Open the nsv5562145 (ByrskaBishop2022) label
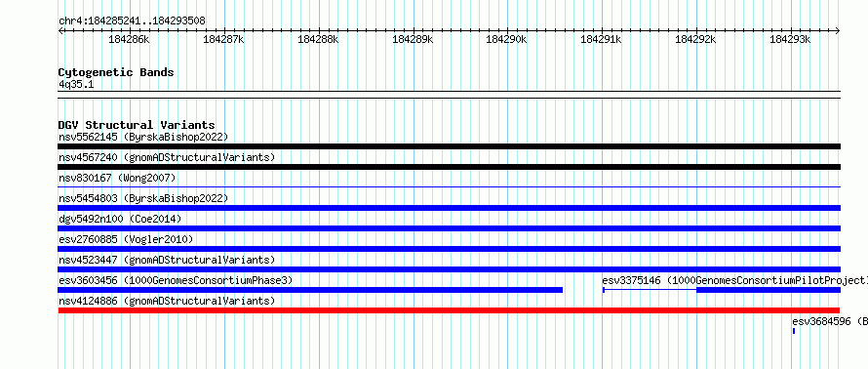The width and height of the screenshot is (868, 369). pos(143,137)
